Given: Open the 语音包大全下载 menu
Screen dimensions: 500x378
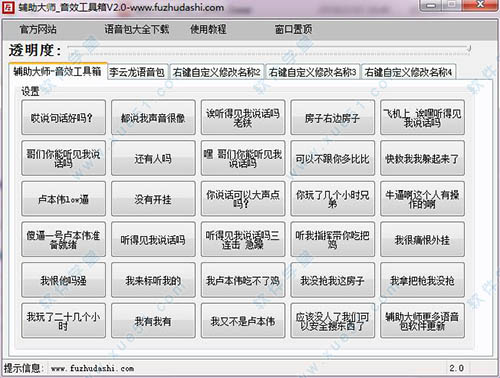Looking at the screenshot, I should (x=137, y=29).
